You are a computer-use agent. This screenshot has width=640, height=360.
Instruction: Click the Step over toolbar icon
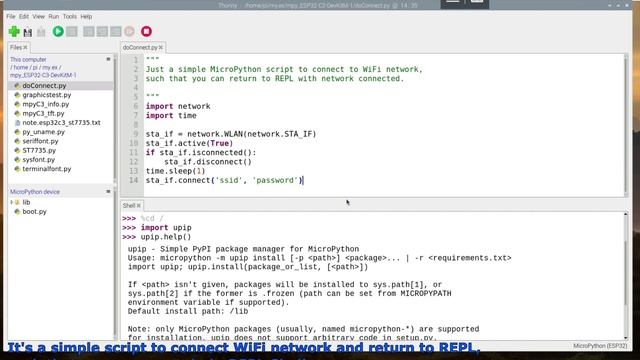(89, 31)
